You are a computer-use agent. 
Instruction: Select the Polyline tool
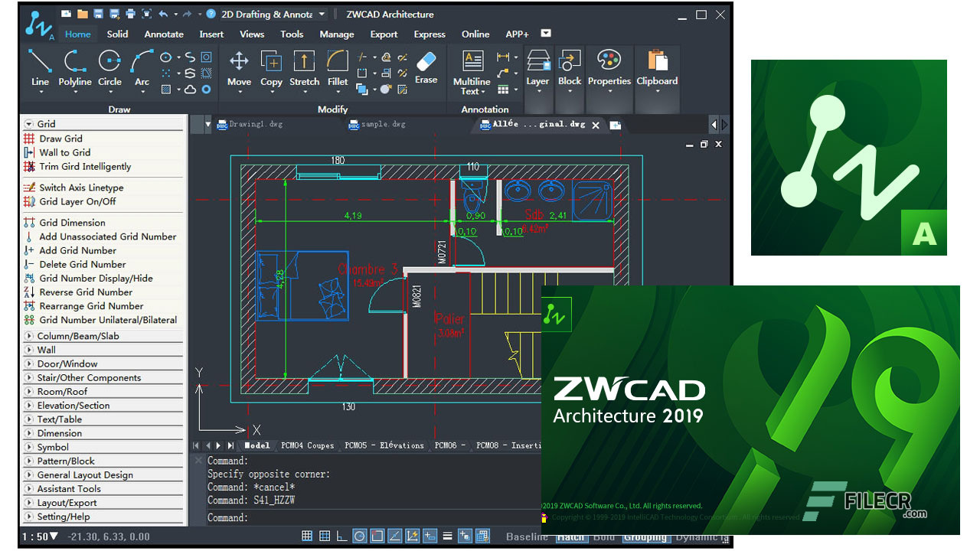point(75,70)
